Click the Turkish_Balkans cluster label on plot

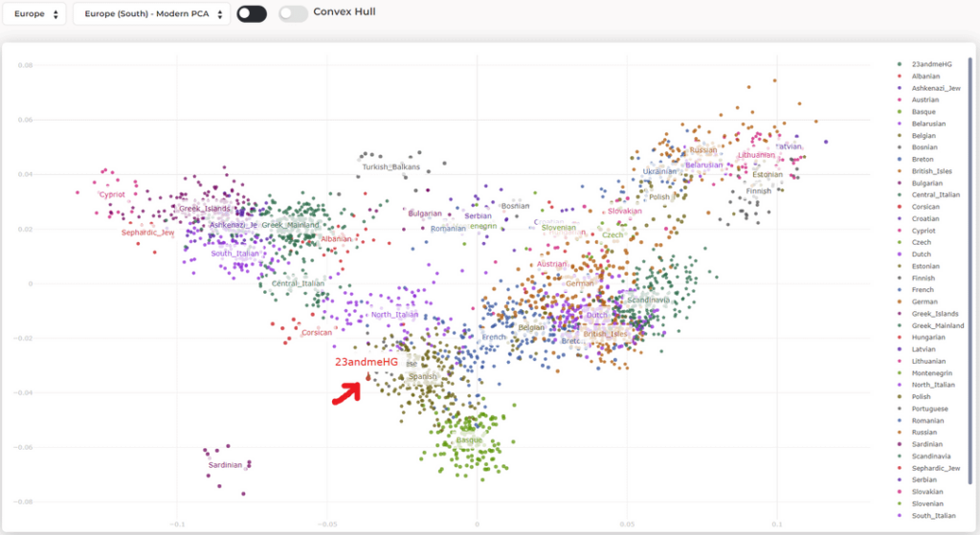[391, 167]
